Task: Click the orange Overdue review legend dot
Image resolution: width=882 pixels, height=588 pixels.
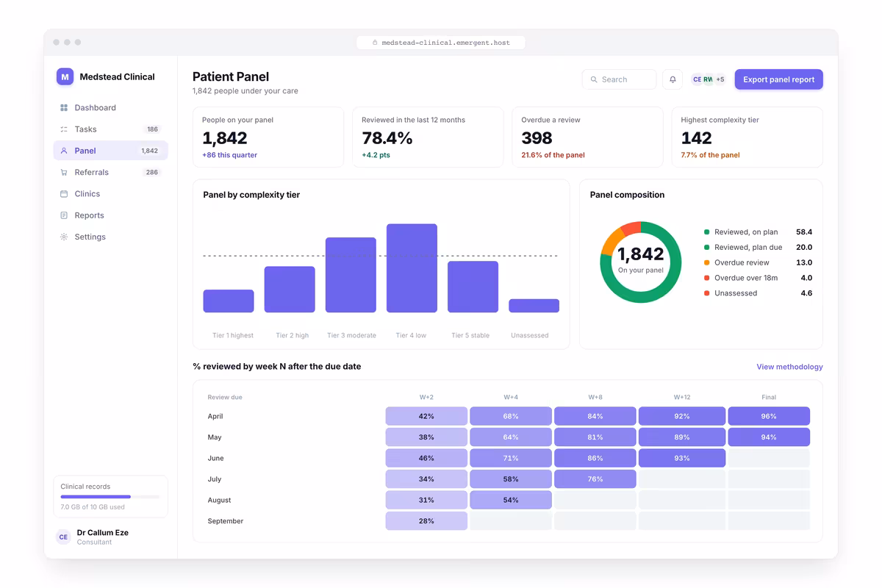Action: coord(707,262)
